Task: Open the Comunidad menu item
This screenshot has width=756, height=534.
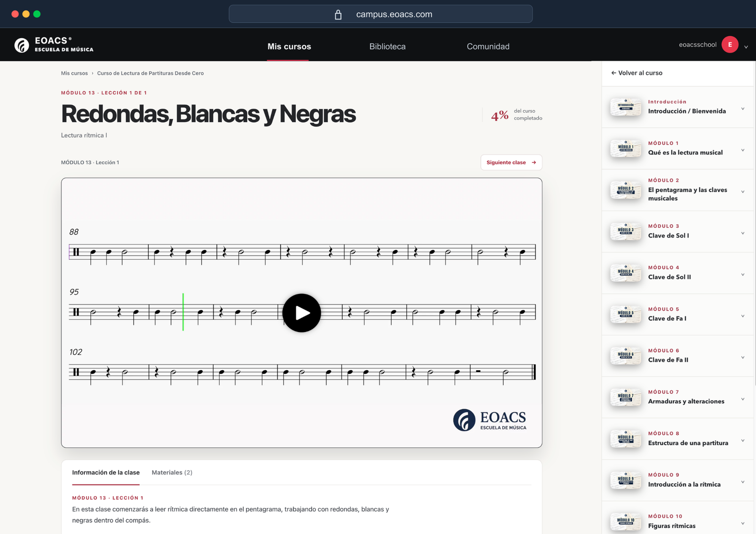Action: 488,46
